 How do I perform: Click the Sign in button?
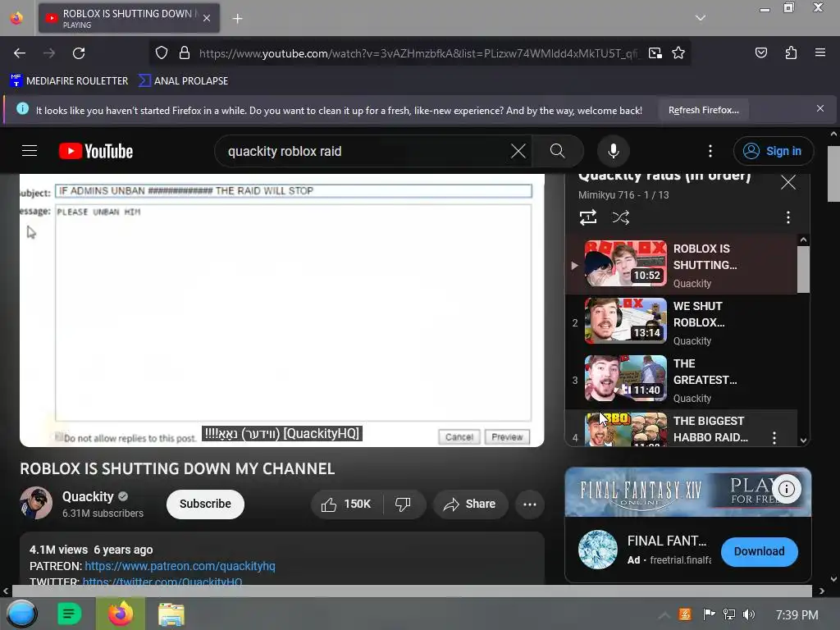pyautogui.click(x=773, y=151)
